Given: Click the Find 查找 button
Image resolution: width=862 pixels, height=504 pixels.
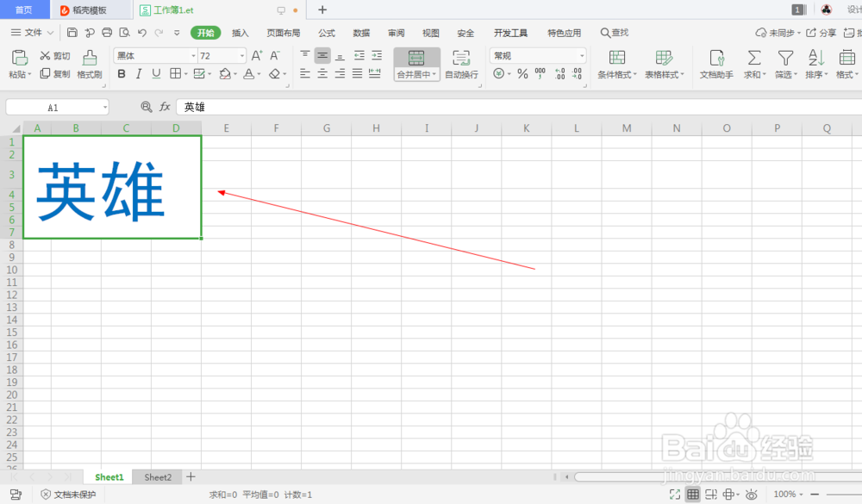Looking at the screenshot, I should click(614, 33).
